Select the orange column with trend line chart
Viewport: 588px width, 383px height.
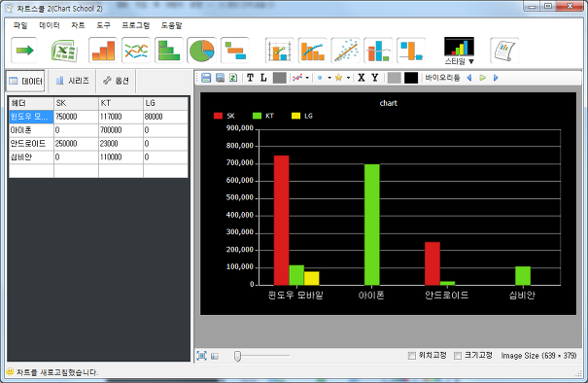[312, 51]
